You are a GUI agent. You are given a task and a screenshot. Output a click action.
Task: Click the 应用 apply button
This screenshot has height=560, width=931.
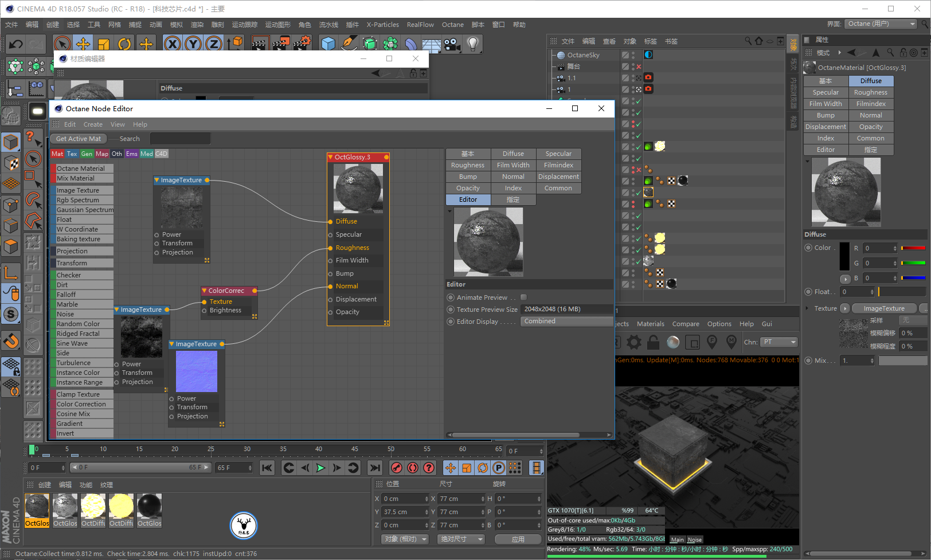[518, 539]
